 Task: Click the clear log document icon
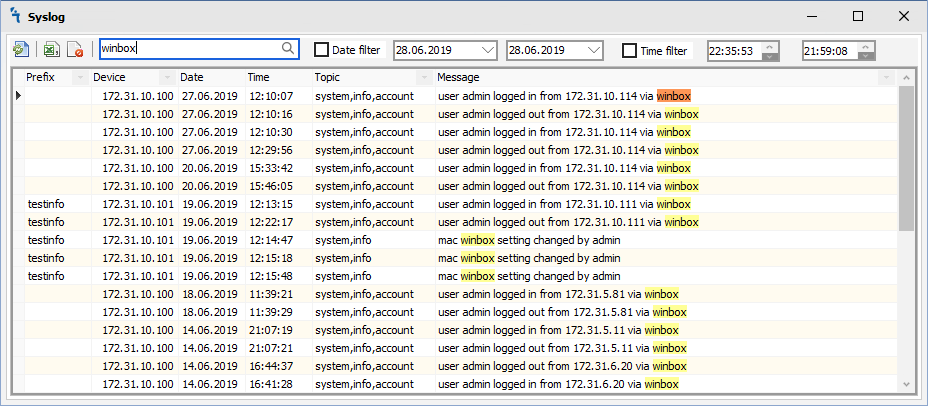pos(75,49)
